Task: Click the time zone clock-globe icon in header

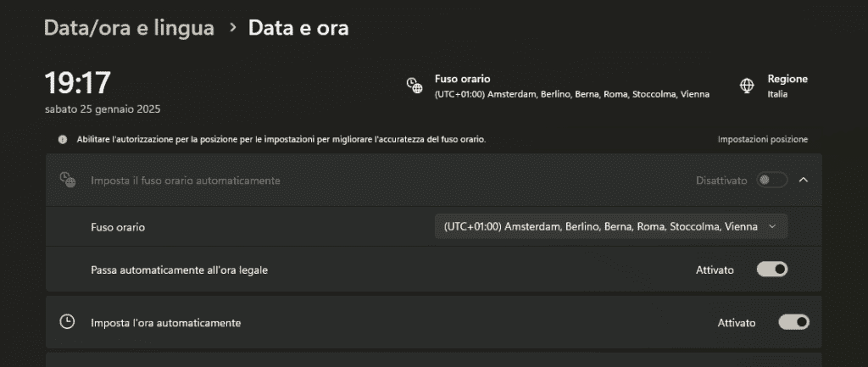Action: click(414, 86)
